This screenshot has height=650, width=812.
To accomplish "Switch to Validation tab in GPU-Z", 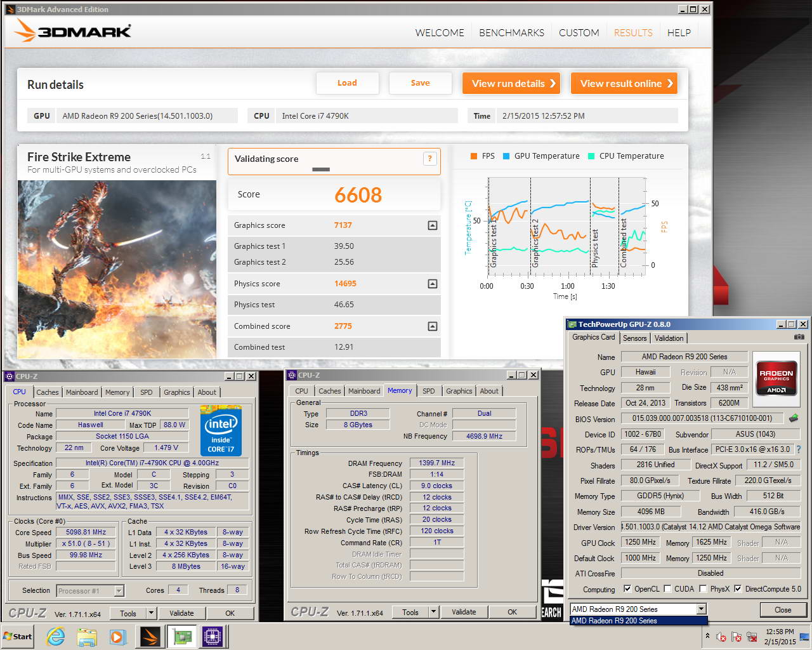I will point(669,338).
